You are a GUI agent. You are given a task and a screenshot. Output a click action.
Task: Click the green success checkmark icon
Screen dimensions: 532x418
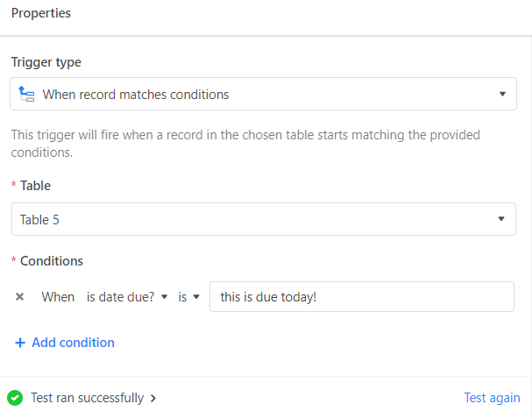coord(15,398)
